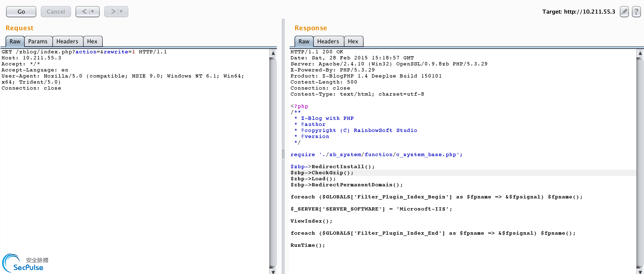This screenshot has width=644, height=274.
Task: Click the request 'Connection: close' line
Action: (x=31, y=88)
